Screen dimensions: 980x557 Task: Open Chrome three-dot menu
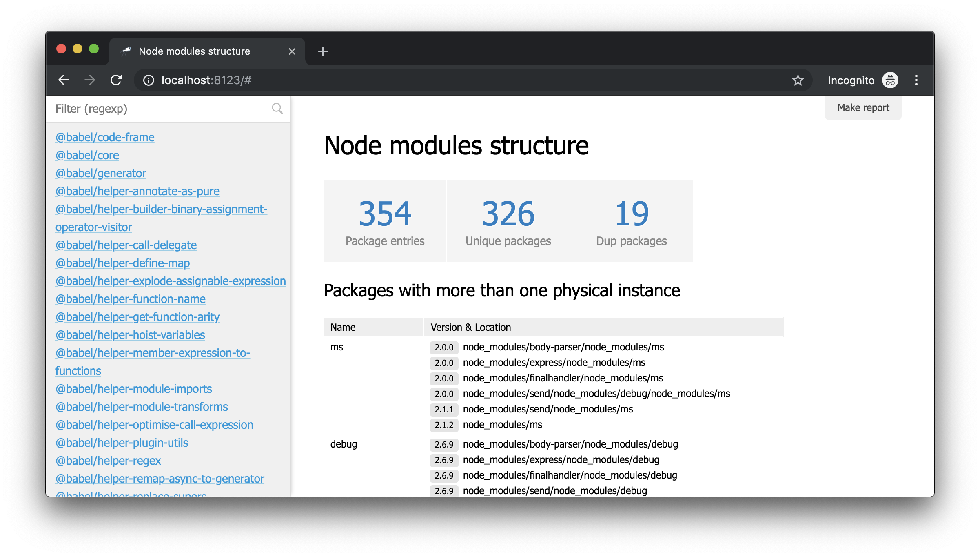click(916, 80)
